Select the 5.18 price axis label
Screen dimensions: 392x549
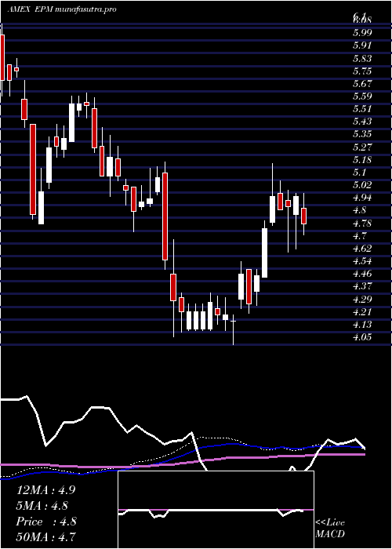click(362, 160)
